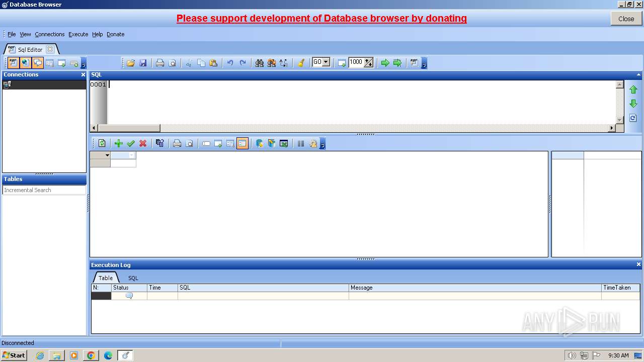Click the database cylinder with pencil icon
The image size is (644, 362).
point(272,143)
